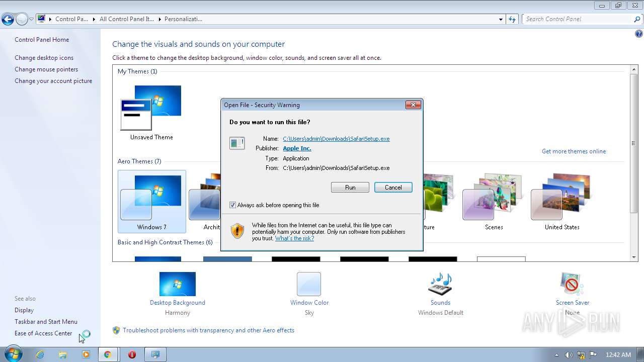Open the Opera icon on taskbar
This screenshot has height=362, width=644.
[x=132, y=354]
